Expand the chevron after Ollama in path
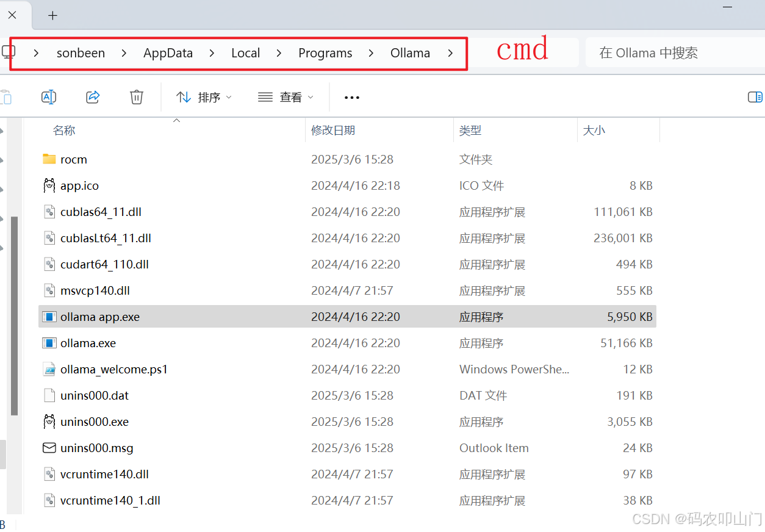 [x=450, y=53]
